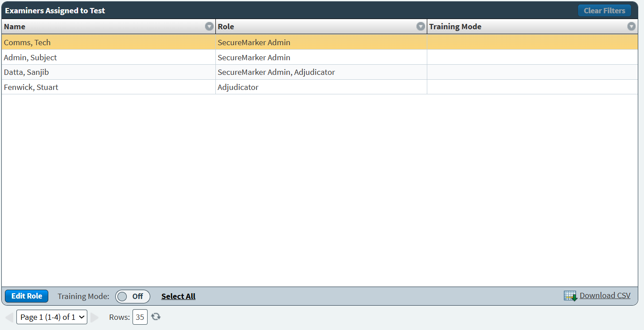Image resolution: width=644 pixels, height=330 pixels.
Task: Click the Download CSV link
Action: click(605, 295)
